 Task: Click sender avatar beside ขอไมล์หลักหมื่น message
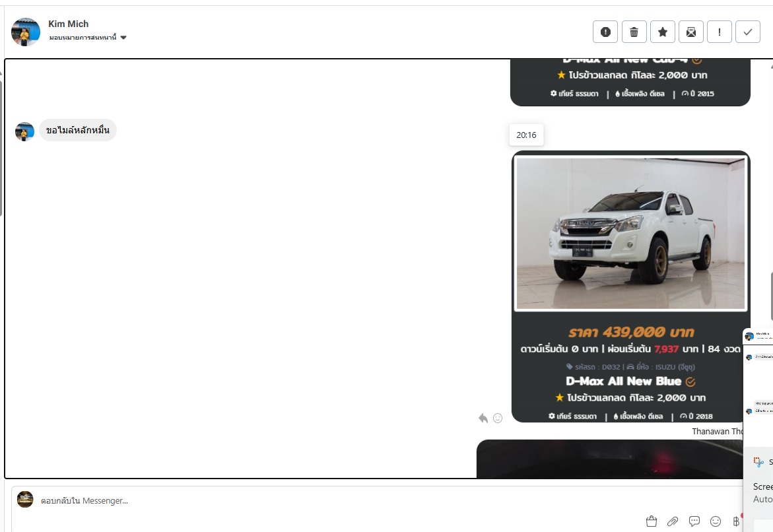(24, 131)
